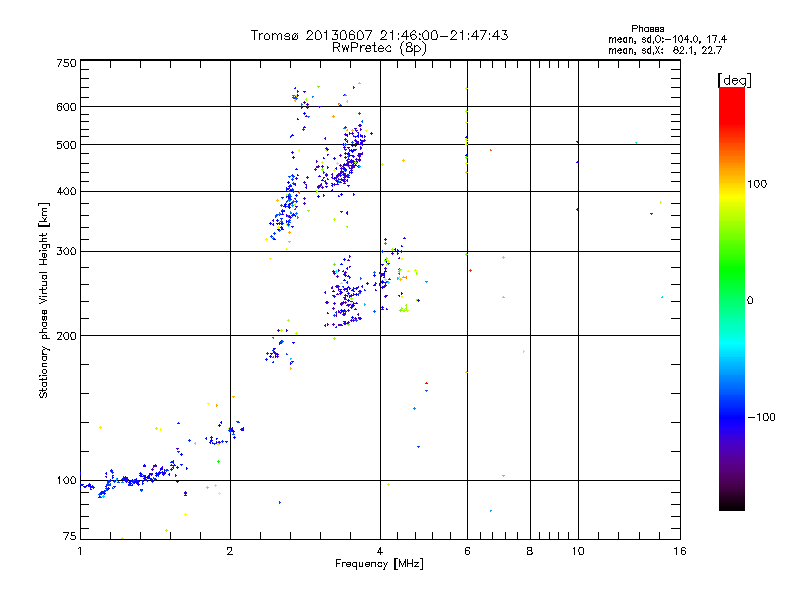Screen dimensions: 800x600
Task: Click the frequency axis tick label 10
Action: pyautogui.click(x=578, y=551)
